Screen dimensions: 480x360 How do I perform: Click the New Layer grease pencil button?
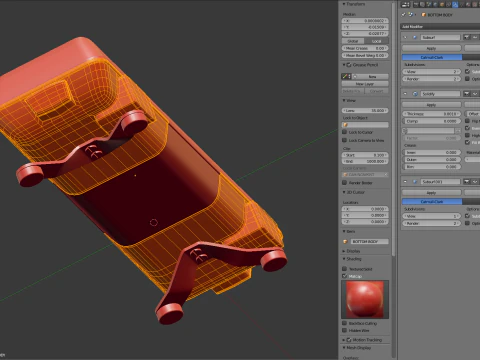click(365, 84)
